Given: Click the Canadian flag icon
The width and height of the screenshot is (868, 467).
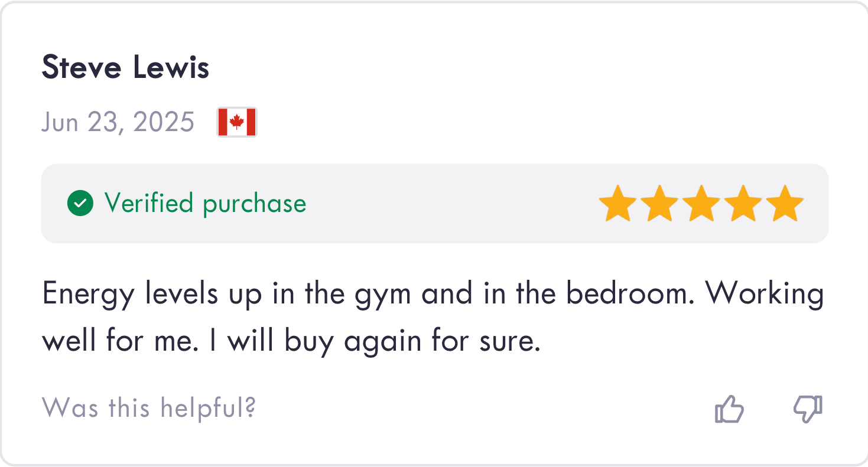Looking at the screenshot, I should click(x=237, y=122).
